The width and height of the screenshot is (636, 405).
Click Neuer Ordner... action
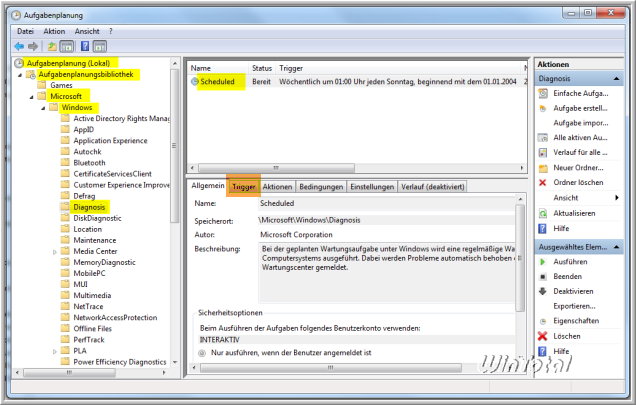click(x=578, y=168)
